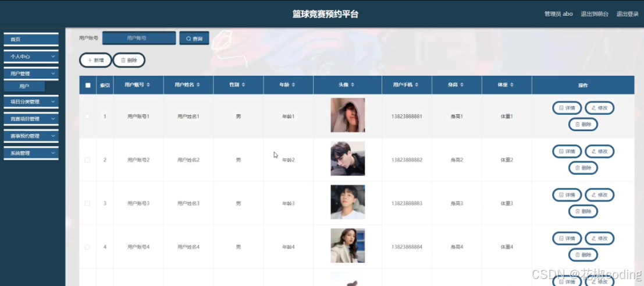The image size is (644, 286).
Task: Click the trash 删除 icon for row 用户账号3
Action: tap(578, 211)
